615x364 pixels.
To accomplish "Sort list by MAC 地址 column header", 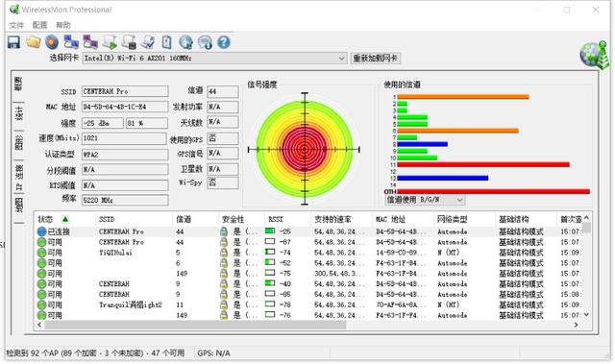I will coord(404,219).
